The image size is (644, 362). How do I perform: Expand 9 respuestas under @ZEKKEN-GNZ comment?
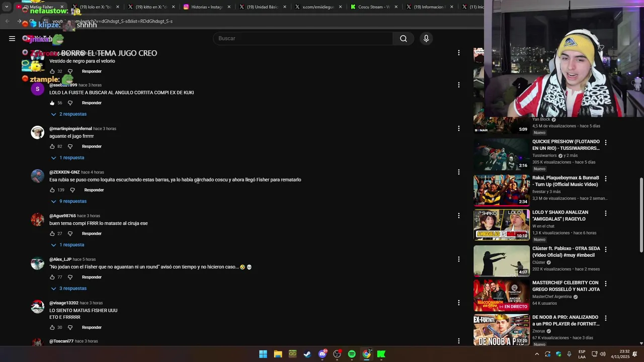69,202
